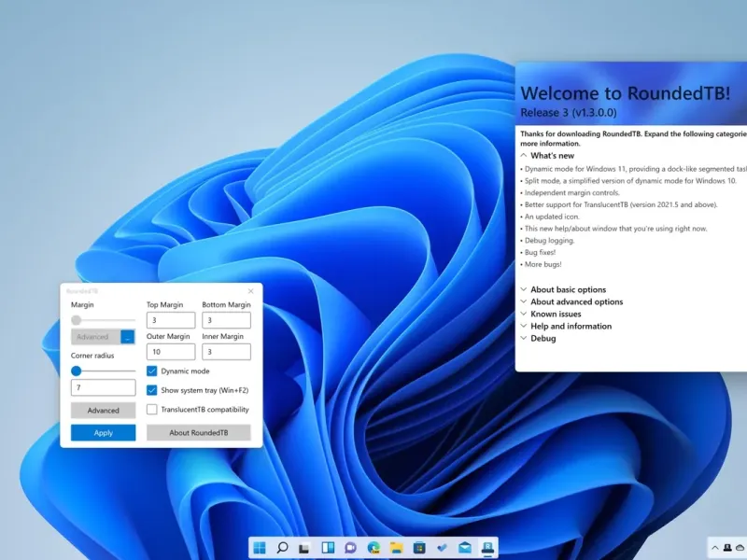The image size is (747, 560).
Task: Enable TranslucentTB compatibility checkbox
Action: (152, 409)
